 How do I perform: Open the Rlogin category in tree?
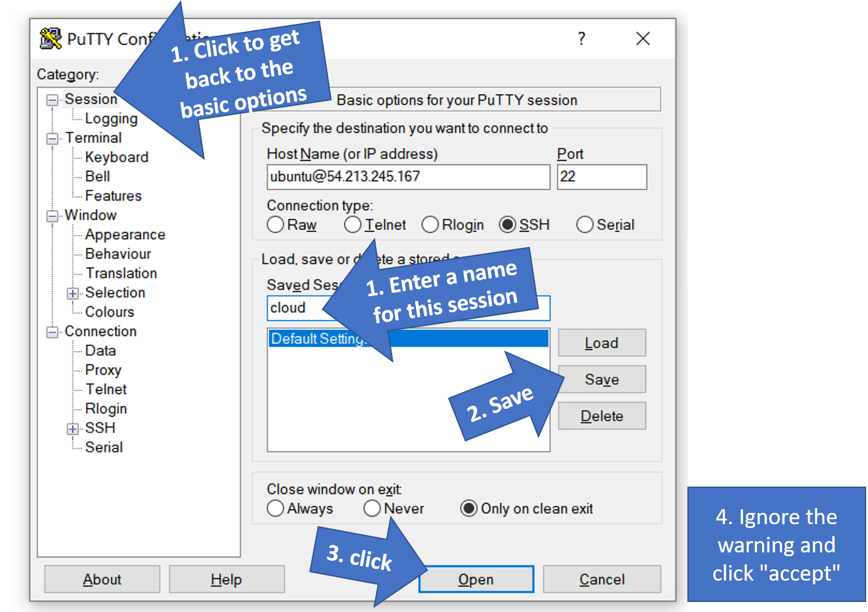pyautogui.click(x=106, y=409)
